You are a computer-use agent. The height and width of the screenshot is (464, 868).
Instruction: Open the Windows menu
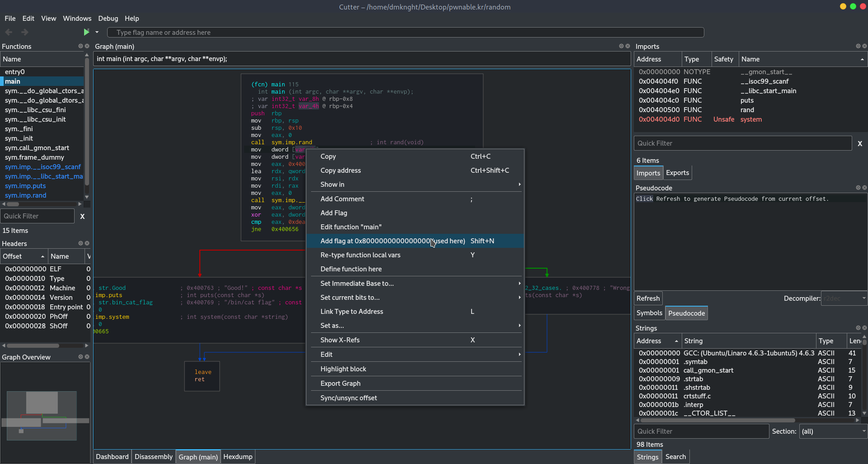(77, 19)
